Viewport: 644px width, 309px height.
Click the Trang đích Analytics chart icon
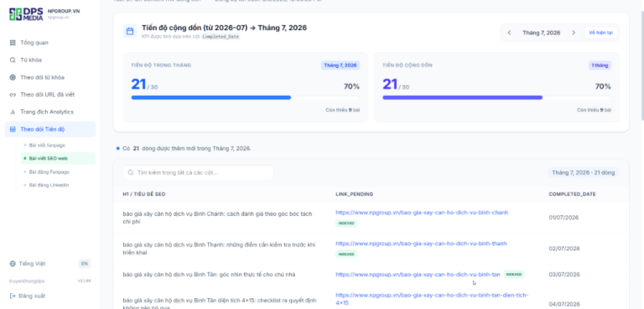13,112
